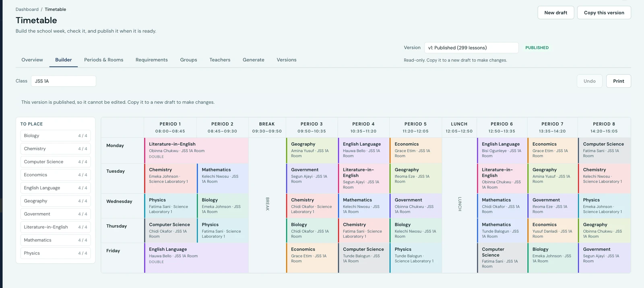Choose Physics in the To Place list

(x=56, y=253)
